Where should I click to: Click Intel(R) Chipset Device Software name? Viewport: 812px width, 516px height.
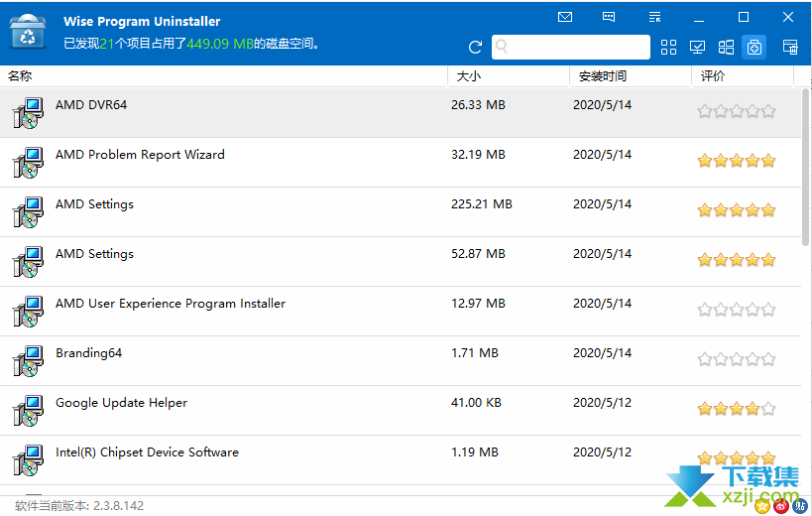(x=147, y=452)
